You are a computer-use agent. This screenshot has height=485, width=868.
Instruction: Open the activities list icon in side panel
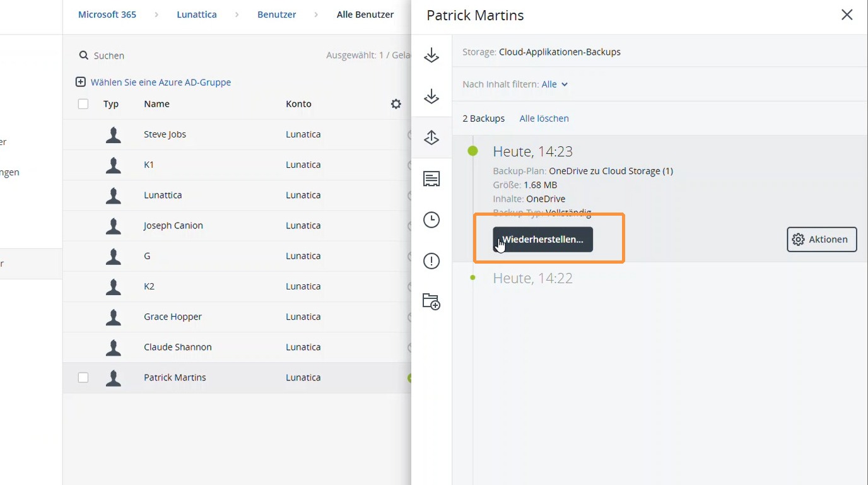(x=431, y=179)
